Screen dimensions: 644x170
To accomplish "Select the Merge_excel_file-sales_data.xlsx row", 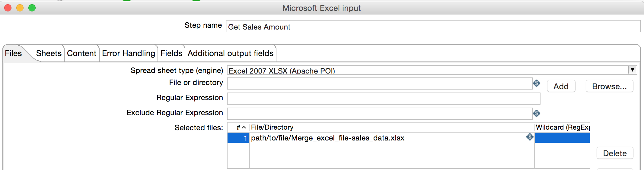I will (x=327, y=138).
